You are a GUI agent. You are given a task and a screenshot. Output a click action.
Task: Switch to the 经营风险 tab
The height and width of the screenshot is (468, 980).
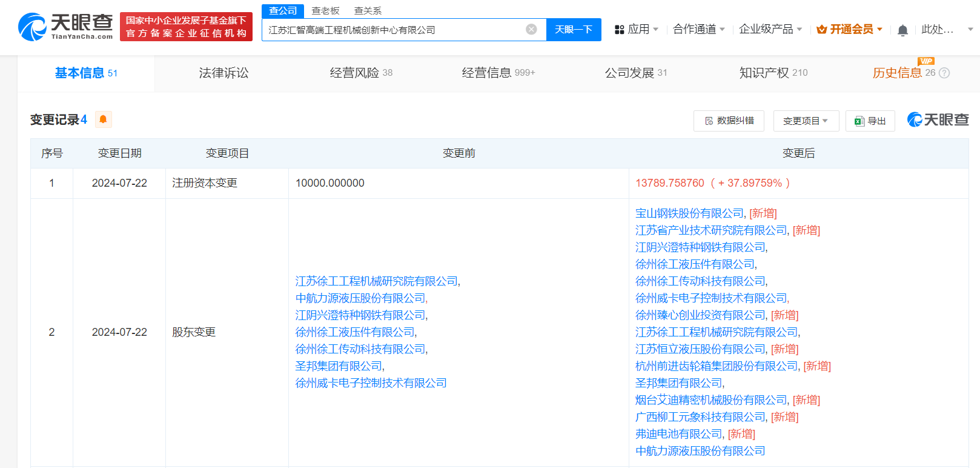(x=361, y=73)
